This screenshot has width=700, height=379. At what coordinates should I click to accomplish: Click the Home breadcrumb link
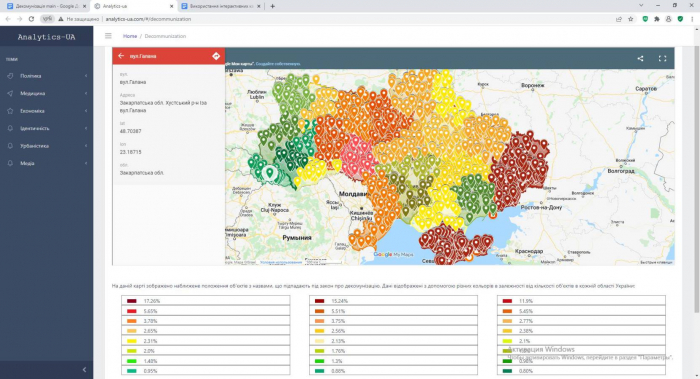[x=130, y=36]
